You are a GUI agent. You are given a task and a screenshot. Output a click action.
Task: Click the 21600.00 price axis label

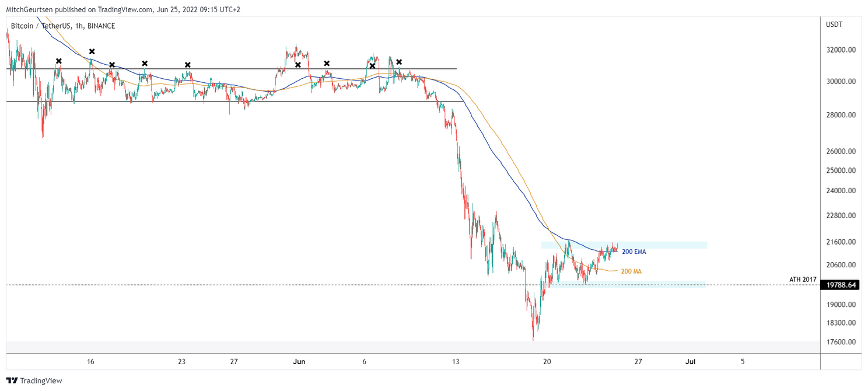click(x=841, y=242)
